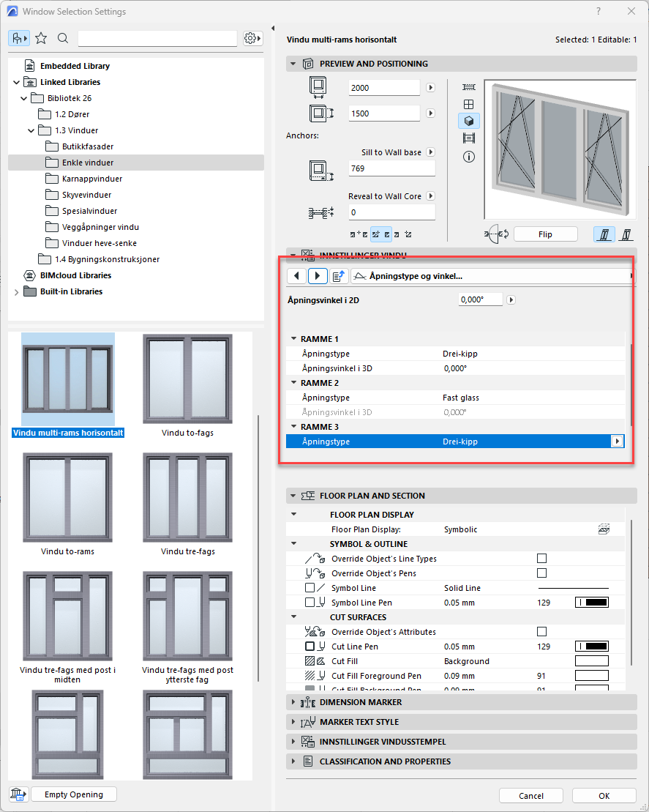Click the Empty Opening button
The height and width of the screenshot is (812, 649).
[x=73, y=794]
